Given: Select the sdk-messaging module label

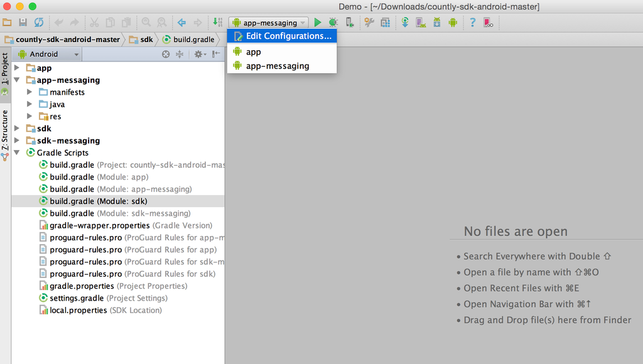Looking at the screenshot, I should tap(68, 141).
